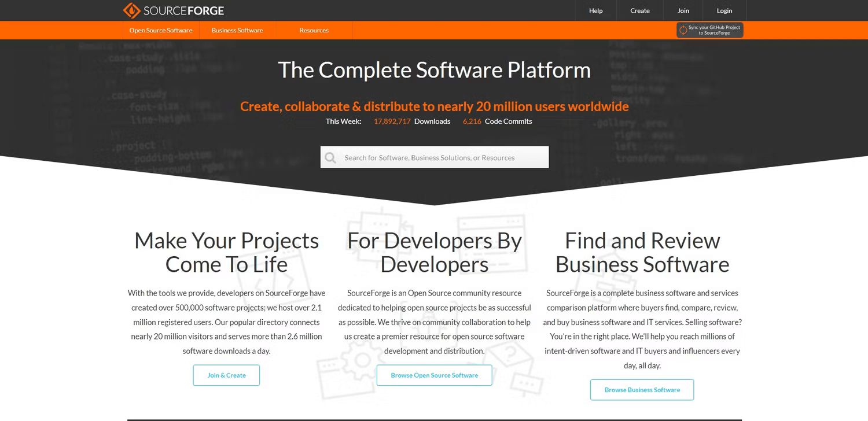Click the This Week label
868x421 pixels.
click(343, 121)
